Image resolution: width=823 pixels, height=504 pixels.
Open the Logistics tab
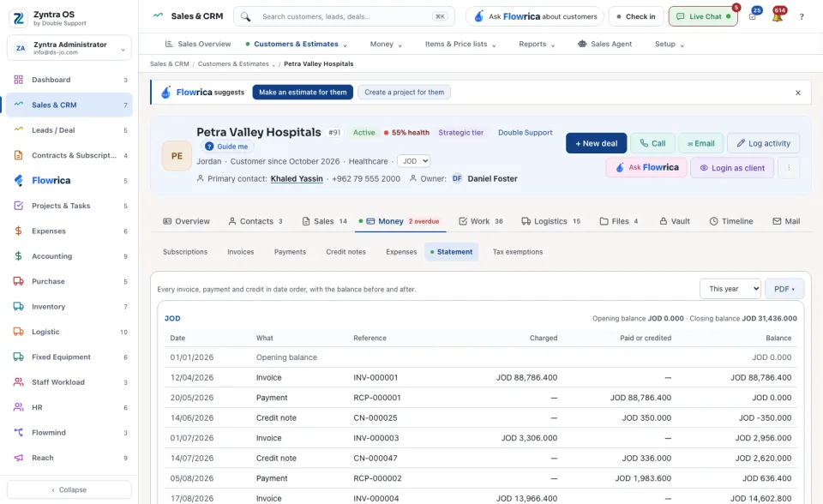(550, 221)
